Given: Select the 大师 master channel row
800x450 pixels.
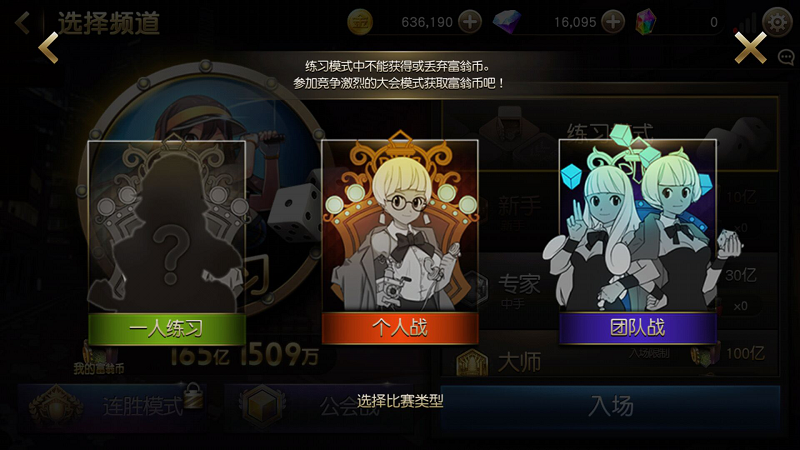Looking at the screenshot, I should point(610,361).
